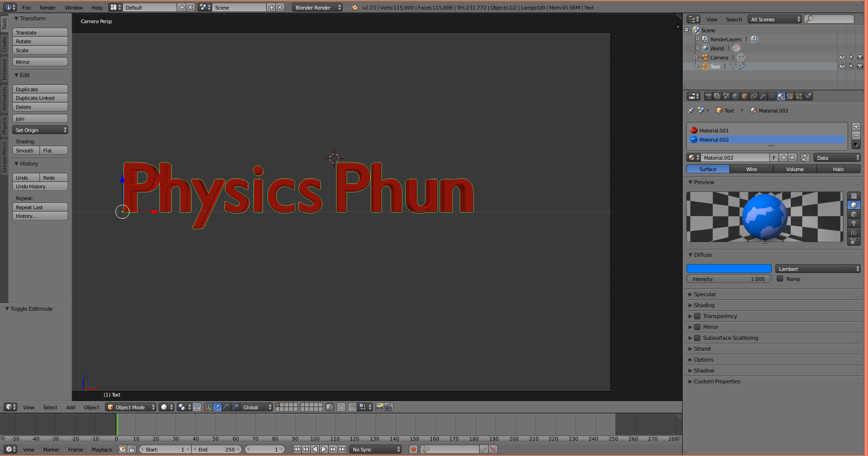
Task: Pin the properties context pin icon
Action: 691,110
